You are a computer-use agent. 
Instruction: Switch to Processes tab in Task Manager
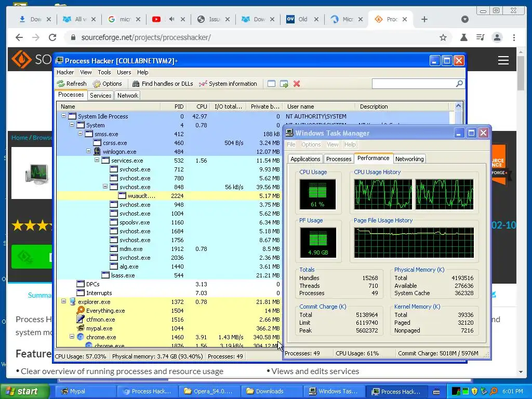click(339, 159)
